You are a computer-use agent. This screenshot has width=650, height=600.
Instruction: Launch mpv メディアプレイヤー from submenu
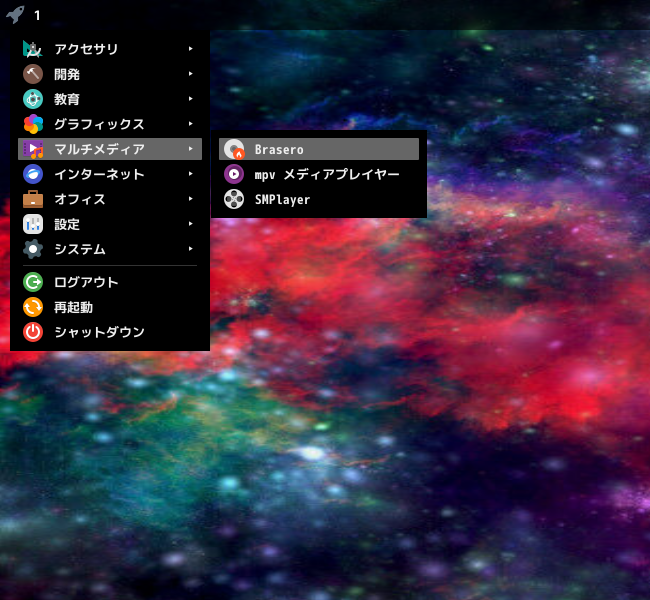coord(319,174)
